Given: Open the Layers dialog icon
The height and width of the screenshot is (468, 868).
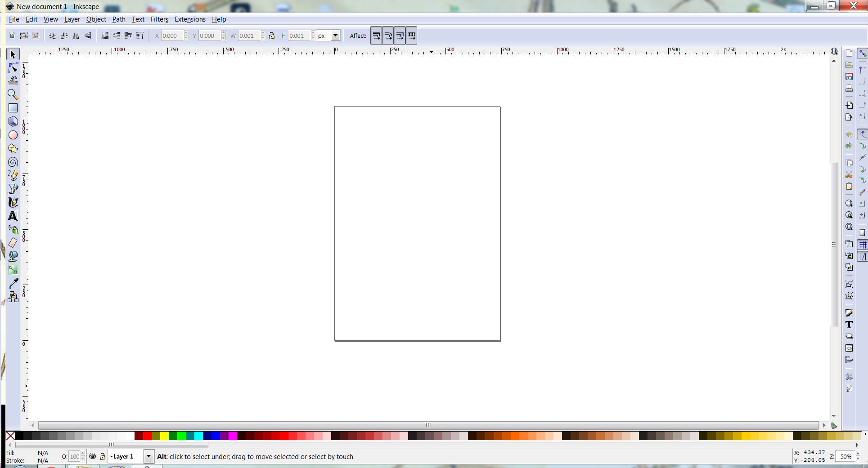Looking at the screenshot, I should tap(849, 336).
